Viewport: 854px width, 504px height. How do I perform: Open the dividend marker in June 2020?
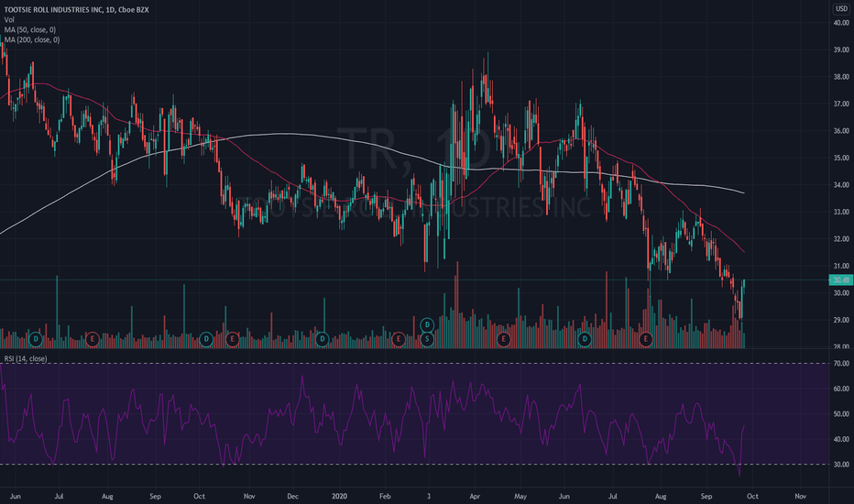point(585,339)
